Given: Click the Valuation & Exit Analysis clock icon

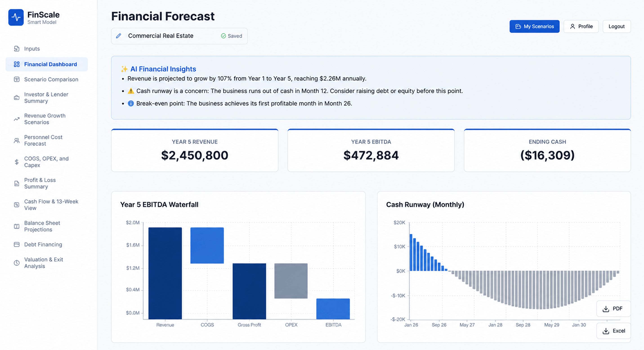Looking at the screenshot, I should 16,263.
